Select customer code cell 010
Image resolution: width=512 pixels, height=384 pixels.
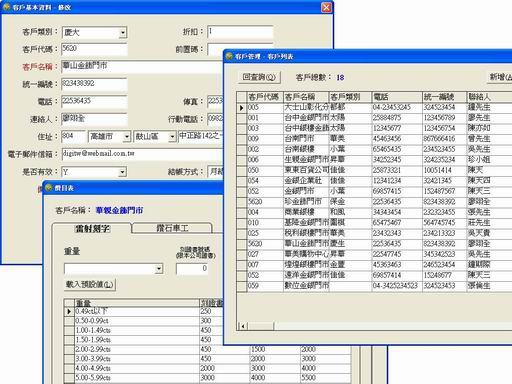pos(265,223)
